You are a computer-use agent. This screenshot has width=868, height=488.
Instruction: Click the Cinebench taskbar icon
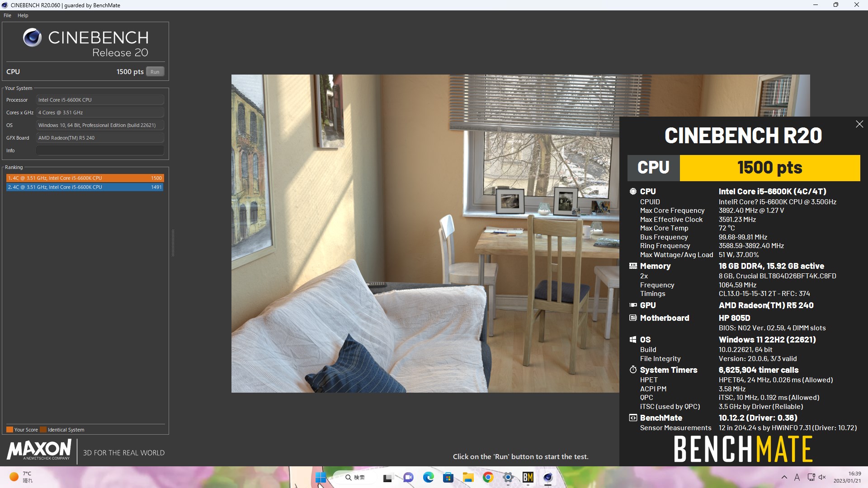[548, 478]
